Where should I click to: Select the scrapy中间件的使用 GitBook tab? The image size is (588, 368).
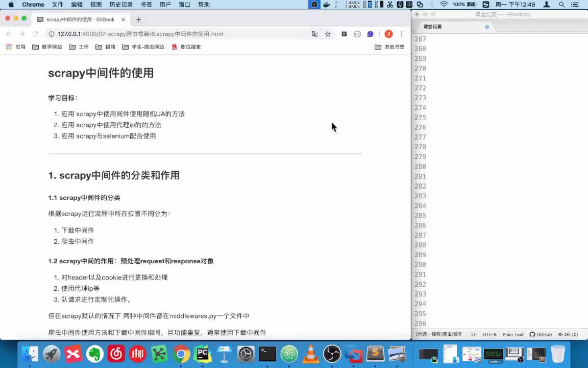81,19
